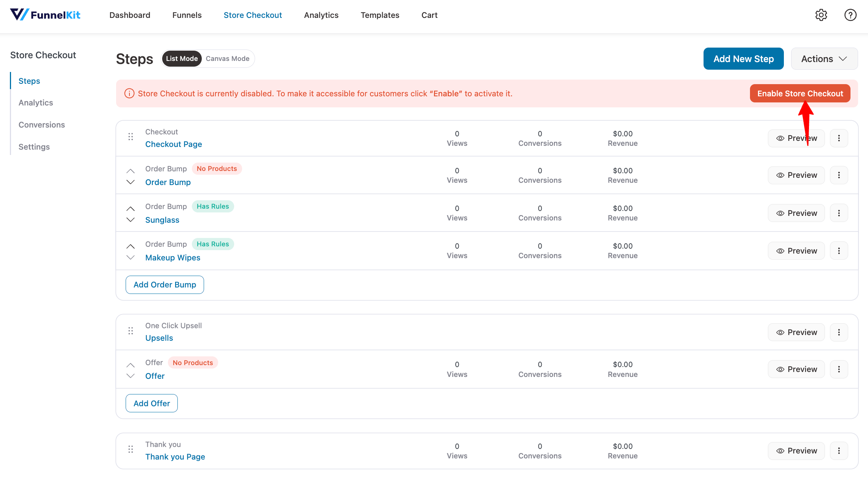Enable Store Checkout

800,94
